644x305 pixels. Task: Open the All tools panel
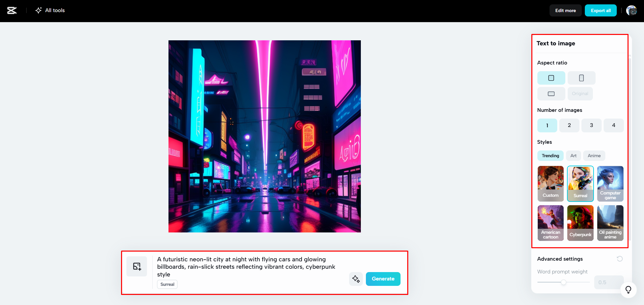[50, 10]
